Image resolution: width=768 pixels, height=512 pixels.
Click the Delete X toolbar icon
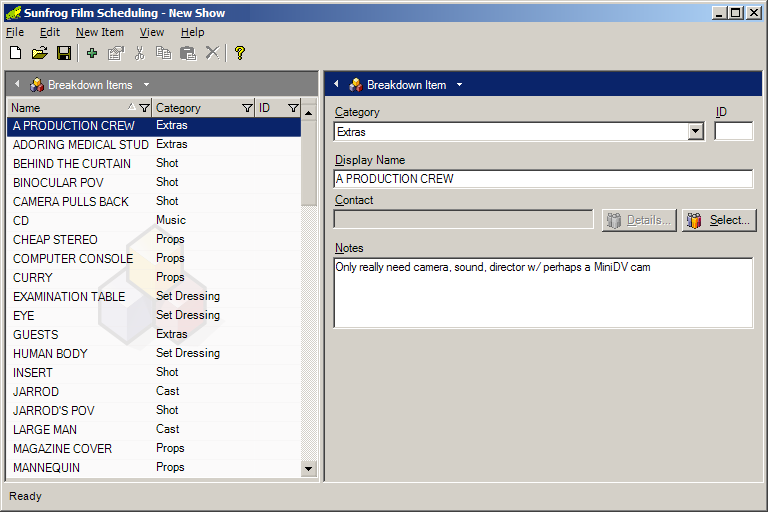[x=212, y=53]
